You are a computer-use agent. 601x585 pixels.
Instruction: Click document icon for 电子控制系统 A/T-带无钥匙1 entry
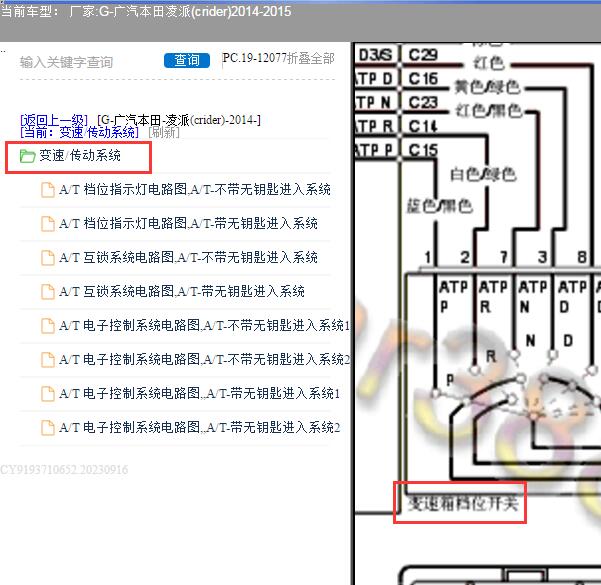pos(48,394)
